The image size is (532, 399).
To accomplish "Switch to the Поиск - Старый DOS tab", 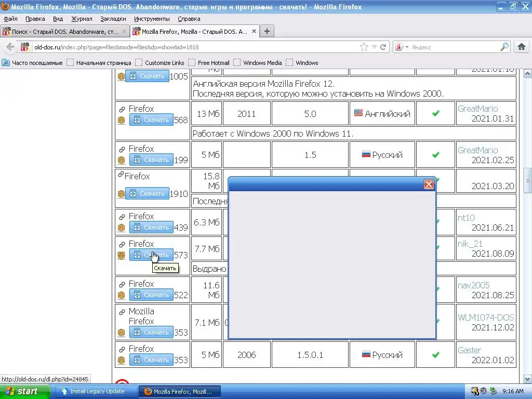I will 65,31.
